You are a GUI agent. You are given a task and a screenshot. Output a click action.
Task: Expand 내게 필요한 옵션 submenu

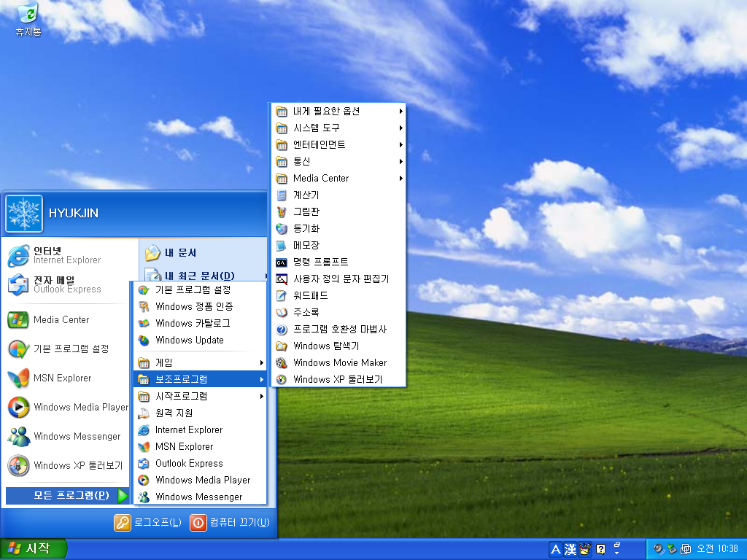pyautogui.click(x=338, y=112)
